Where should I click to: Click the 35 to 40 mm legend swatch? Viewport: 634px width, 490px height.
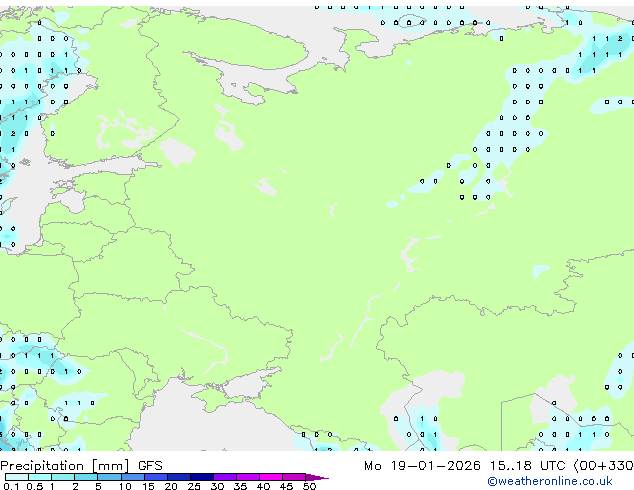[247, 477]
